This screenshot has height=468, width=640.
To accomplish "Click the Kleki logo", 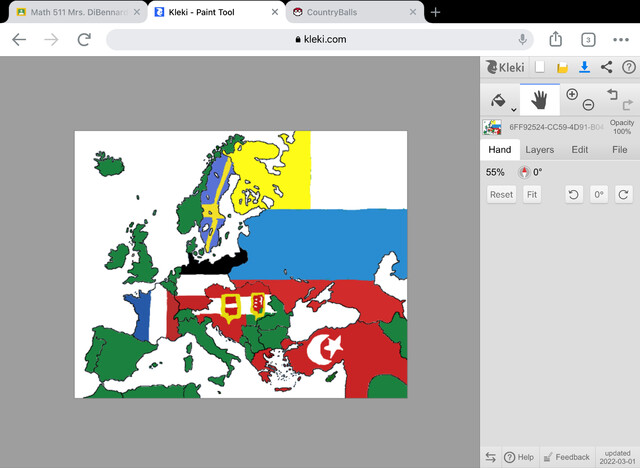I will pyautogui.click(x=505, y=67).
